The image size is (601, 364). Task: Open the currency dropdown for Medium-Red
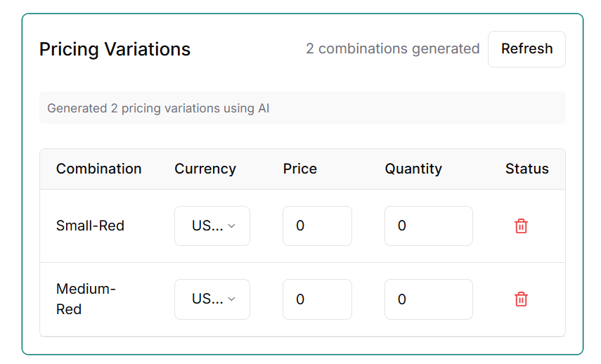coord(212,299)
